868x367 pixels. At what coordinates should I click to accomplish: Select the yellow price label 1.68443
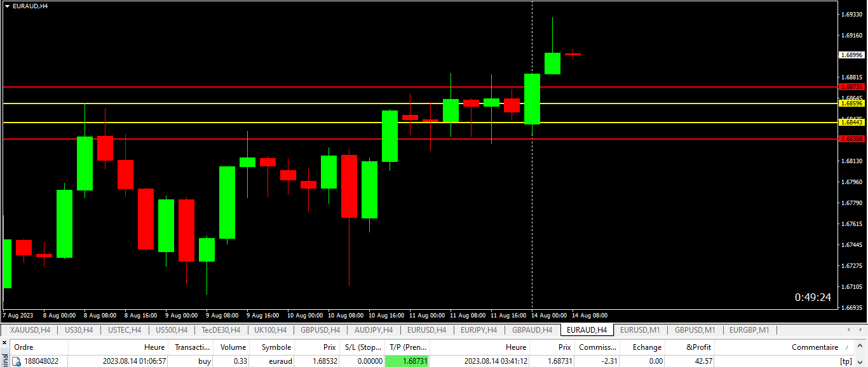tap(852, 122)
